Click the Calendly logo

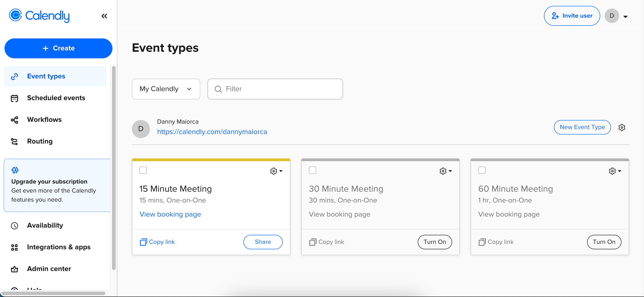[39, 16]
